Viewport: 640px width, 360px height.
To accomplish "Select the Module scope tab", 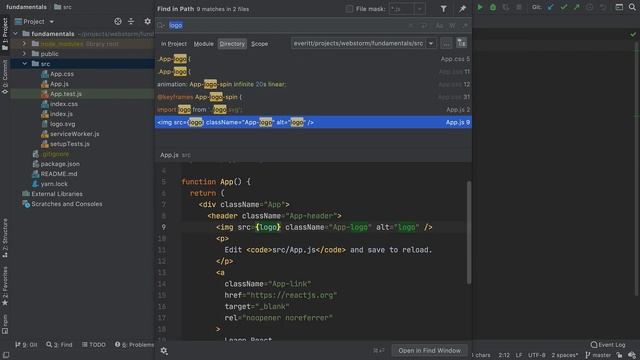I will tap(203, 44).
